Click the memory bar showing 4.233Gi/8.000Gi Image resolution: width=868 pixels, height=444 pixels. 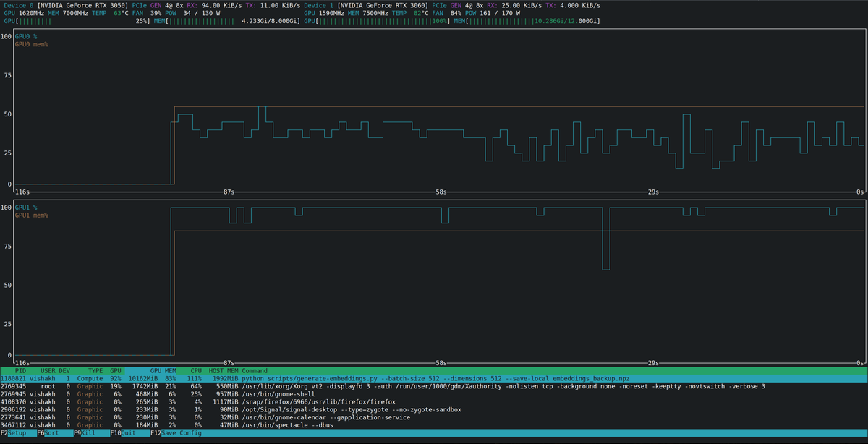coord(227,21)
